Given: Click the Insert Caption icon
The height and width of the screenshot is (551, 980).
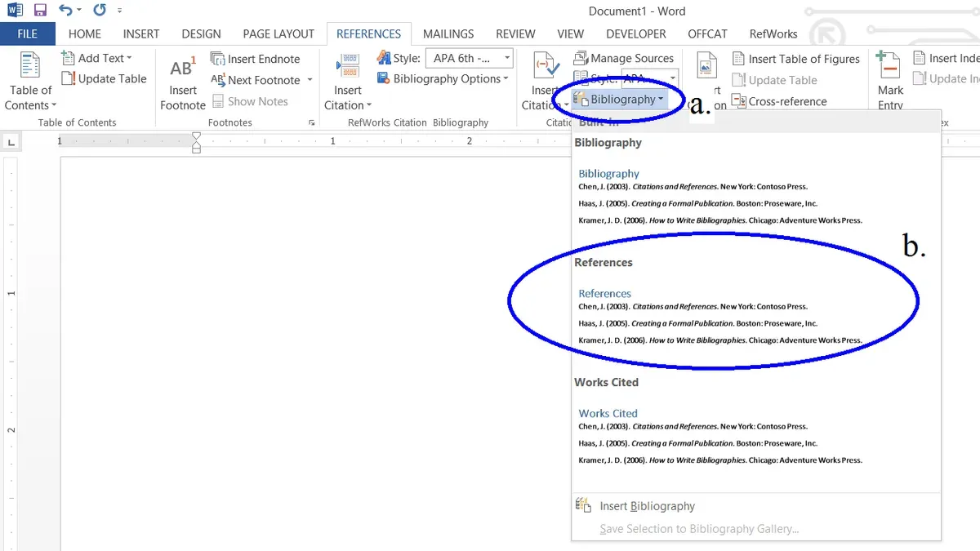Looking at the screenshot, I should tap(706, 65).
